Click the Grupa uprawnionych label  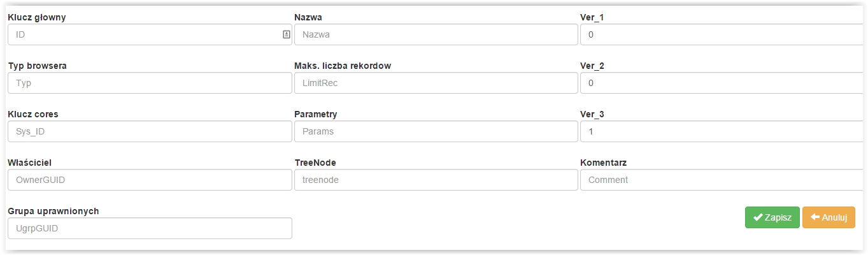[53, 211]
